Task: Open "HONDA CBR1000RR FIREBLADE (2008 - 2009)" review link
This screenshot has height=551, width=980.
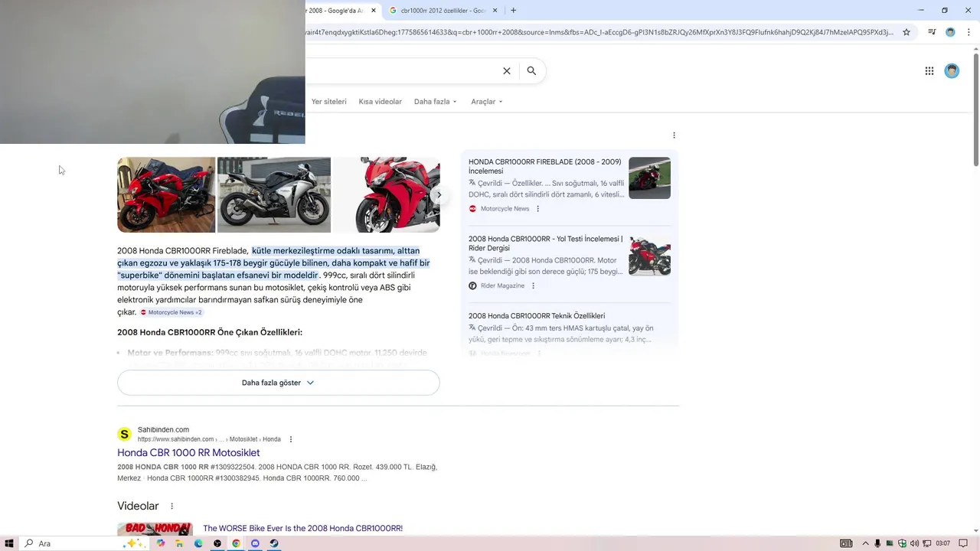Action: pos(545,167)
